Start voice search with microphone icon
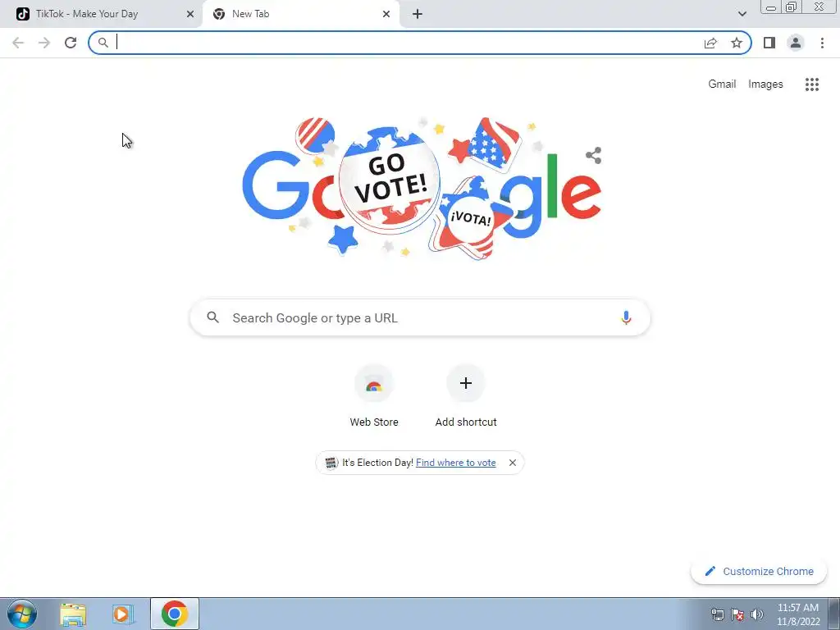Viewport: 840px width, 630px height. tap(626, 317)
